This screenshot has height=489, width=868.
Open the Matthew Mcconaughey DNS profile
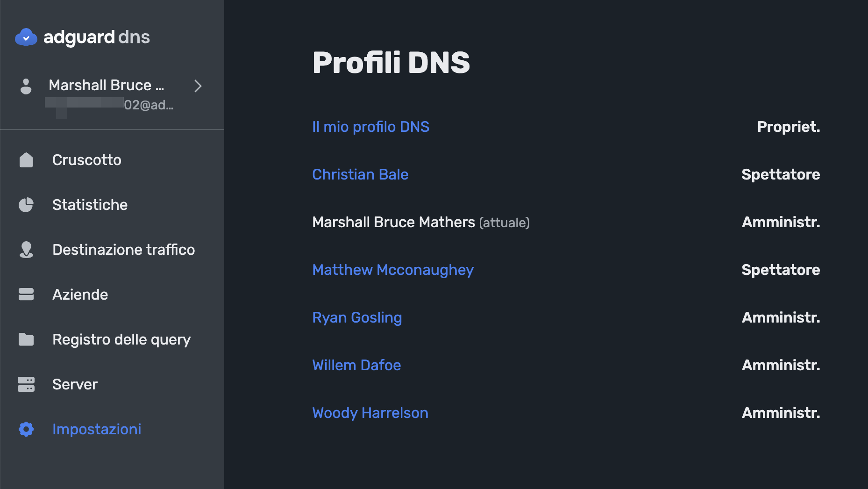click(392, 270)
